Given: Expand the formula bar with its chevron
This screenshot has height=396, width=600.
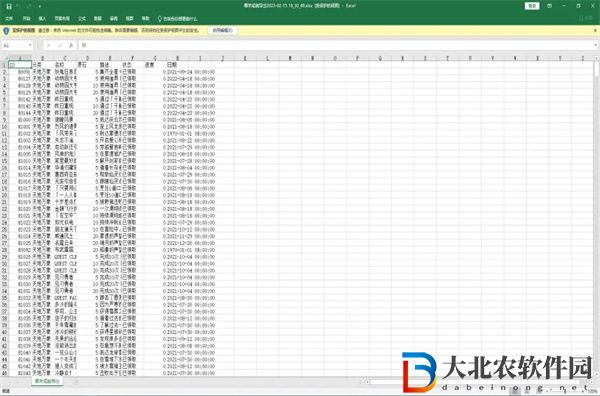Looking at the screenshot, I should [x=597, y=45].
